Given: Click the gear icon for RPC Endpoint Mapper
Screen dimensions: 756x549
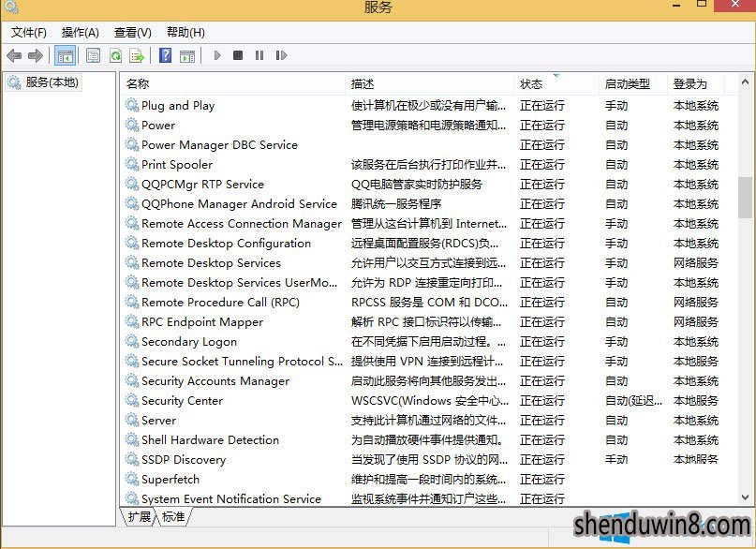Looking at the screenshot, I should [x=132, y=321].
